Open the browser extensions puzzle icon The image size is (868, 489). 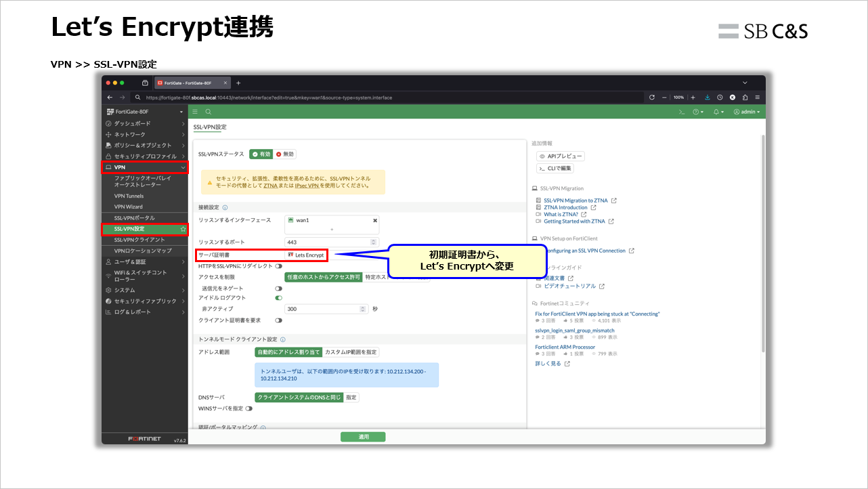coord(745,98)
